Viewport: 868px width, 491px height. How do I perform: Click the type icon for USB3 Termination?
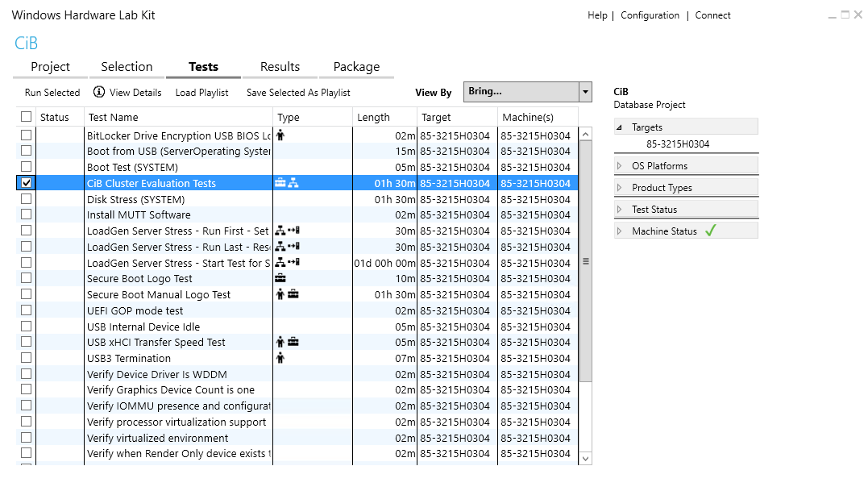[x=280, y=358]
